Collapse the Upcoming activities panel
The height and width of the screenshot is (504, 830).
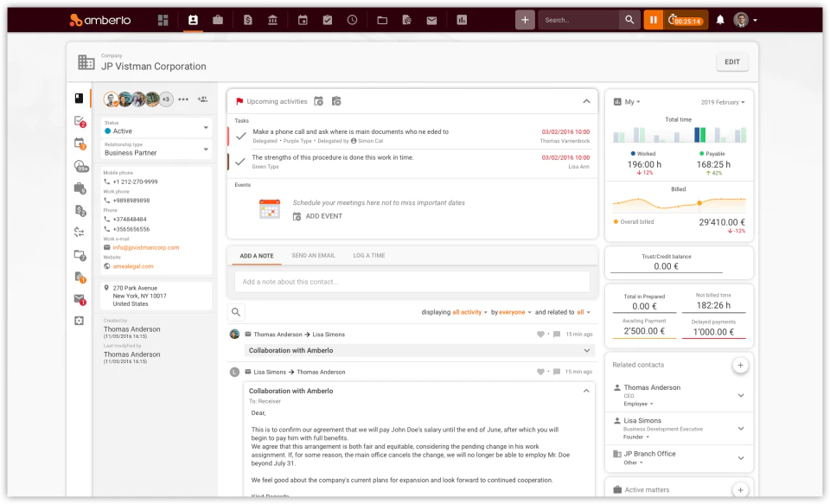pos(586,101)
